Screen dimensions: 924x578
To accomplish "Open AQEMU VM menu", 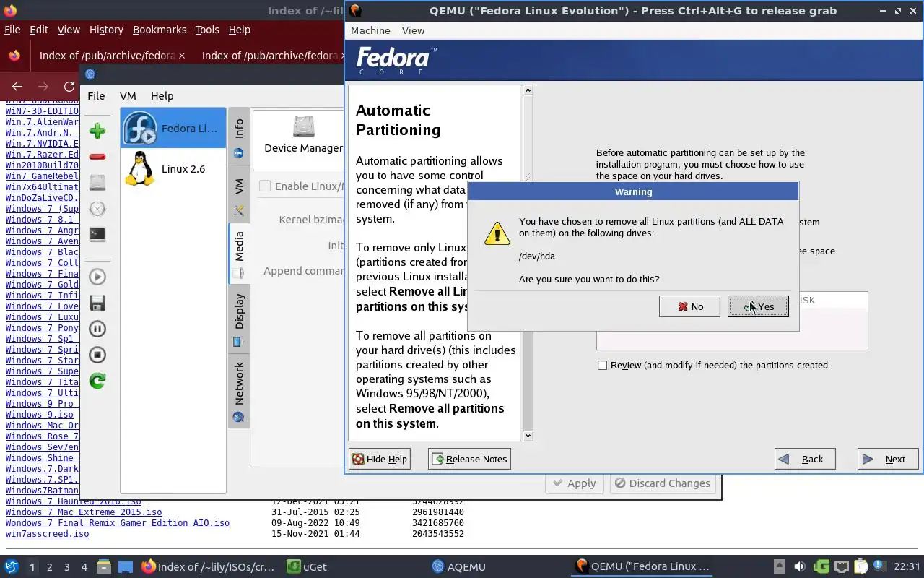I will point(128,95).
